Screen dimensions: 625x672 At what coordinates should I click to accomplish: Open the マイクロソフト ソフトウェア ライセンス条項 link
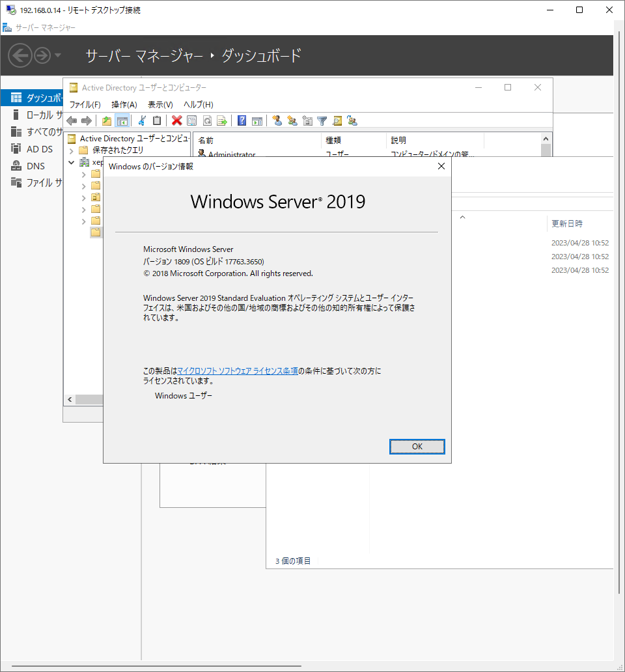(x=238, y=371)
